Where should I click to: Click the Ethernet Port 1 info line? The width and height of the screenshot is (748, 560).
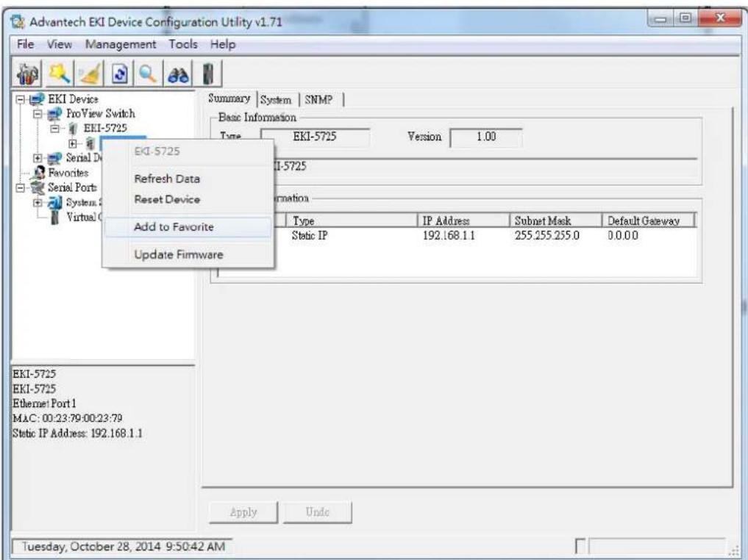(x=44, y=403)
